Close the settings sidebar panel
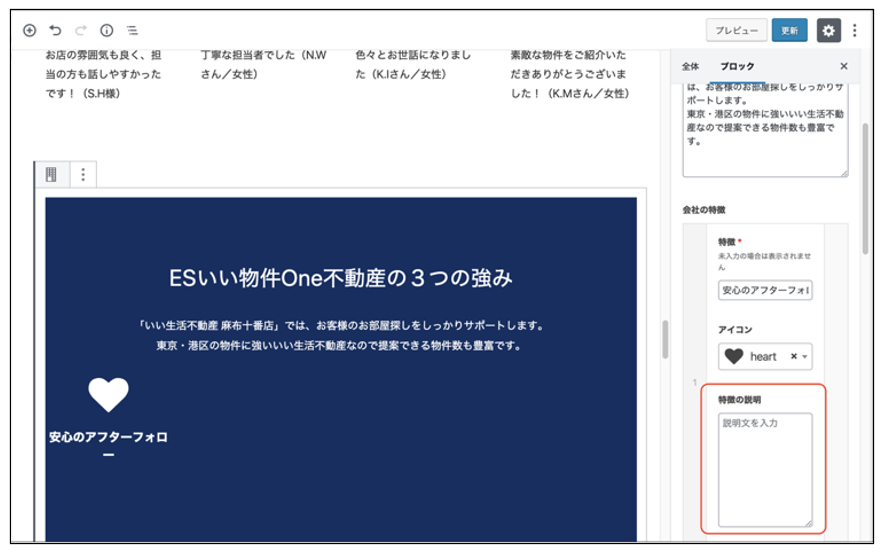This screenshot has height=555, width=885. pyautogui.click(x=843, y=66)
